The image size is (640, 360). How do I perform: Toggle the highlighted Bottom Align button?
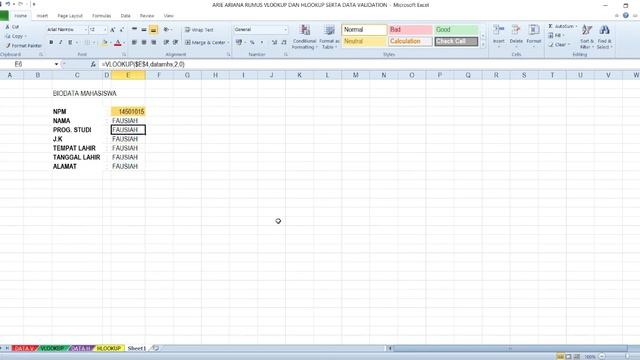click(x=153, y=30)
